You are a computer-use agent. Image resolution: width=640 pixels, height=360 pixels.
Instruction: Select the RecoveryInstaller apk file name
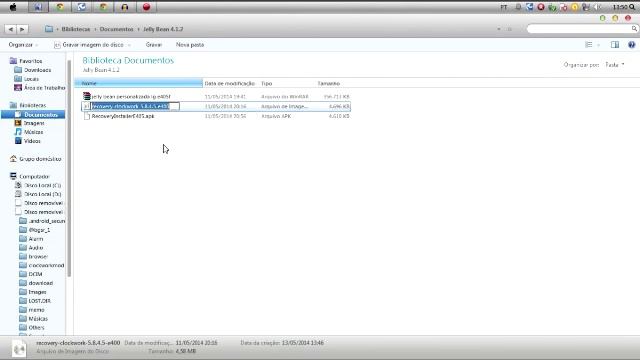(123, 116)
